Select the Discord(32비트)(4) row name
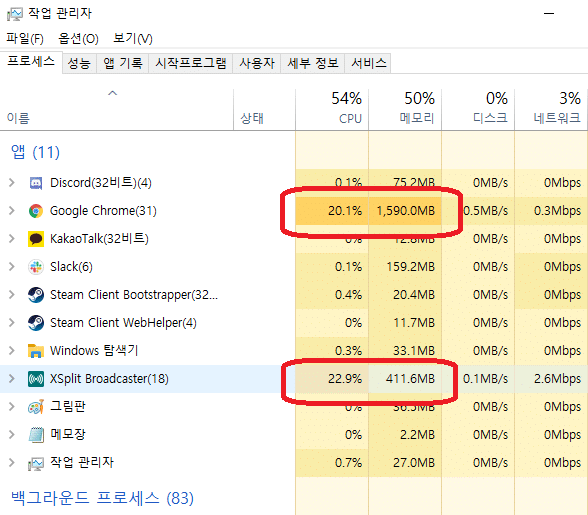The width and height of the screenshot is (588, 515). point(101,183)
